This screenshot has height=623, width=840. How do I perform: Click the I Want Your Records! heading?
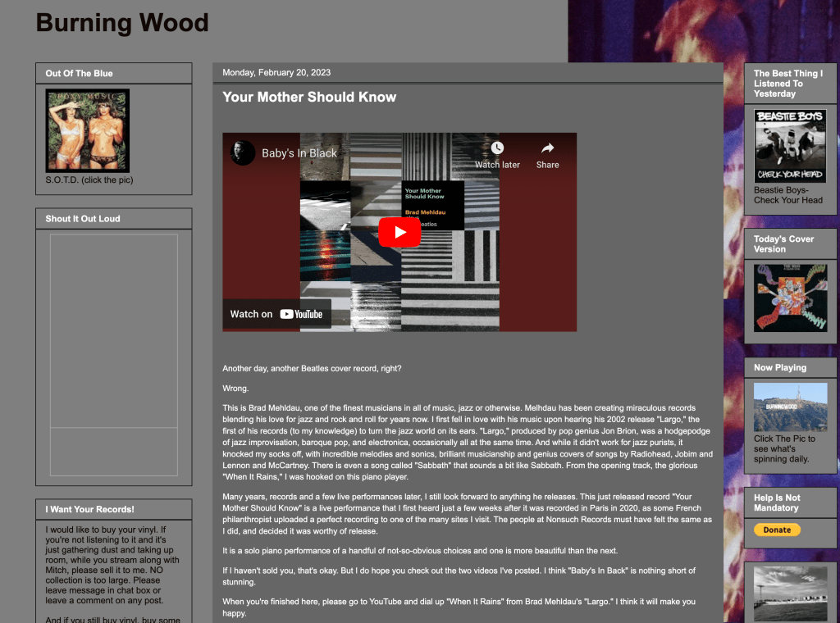90,510
